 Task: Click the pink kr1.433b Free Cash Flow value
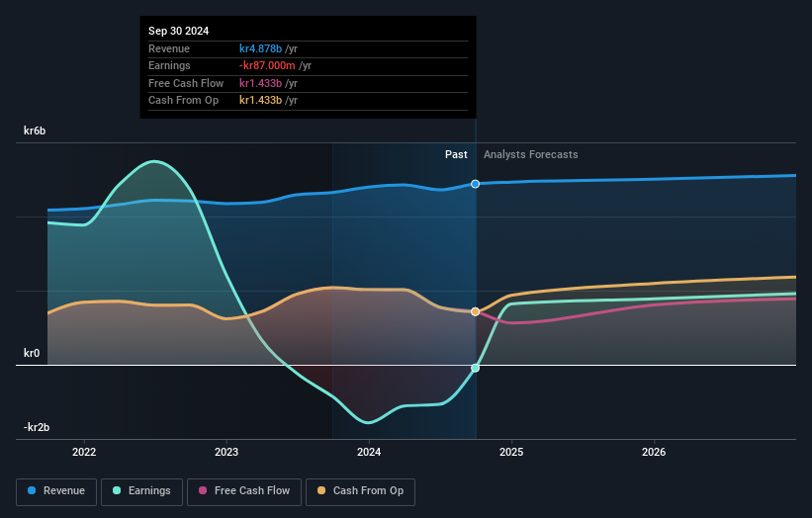[260, 83]
